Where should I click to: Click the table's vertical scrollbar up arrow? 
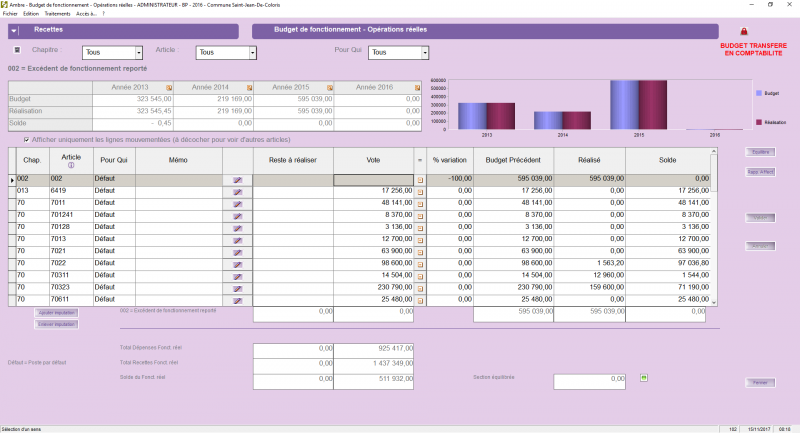[x=714, y=151]
